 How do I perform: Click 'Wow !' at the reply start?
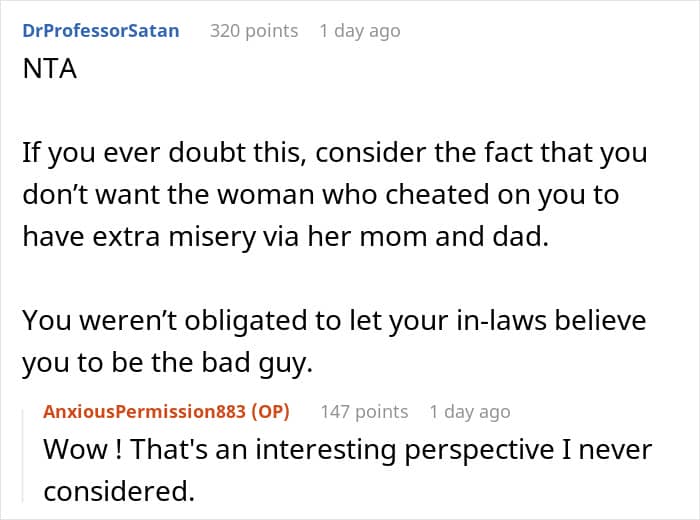(77, 449)
